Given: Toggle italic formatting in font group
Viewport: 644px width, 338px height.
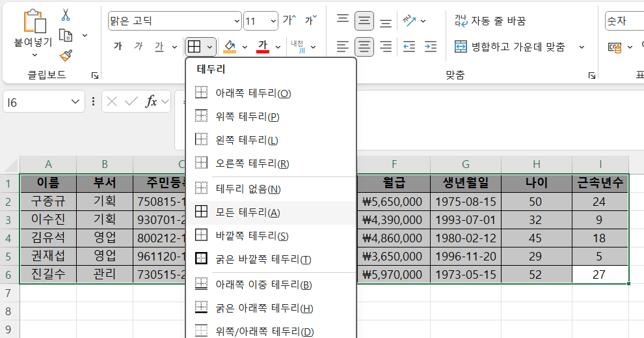Looking at the screenshot, I should pyautogui.click(x=138, y=47).
